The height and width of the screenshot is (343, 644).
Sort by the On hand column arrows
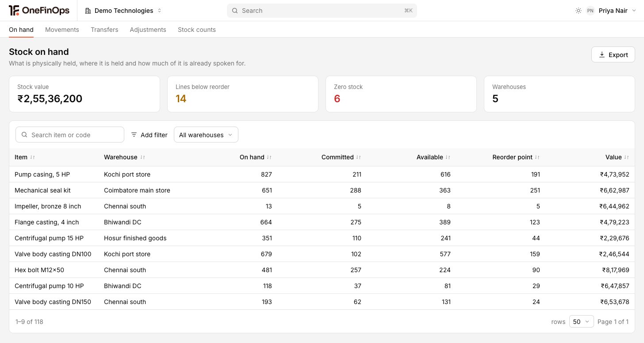[x=269, y=157]
